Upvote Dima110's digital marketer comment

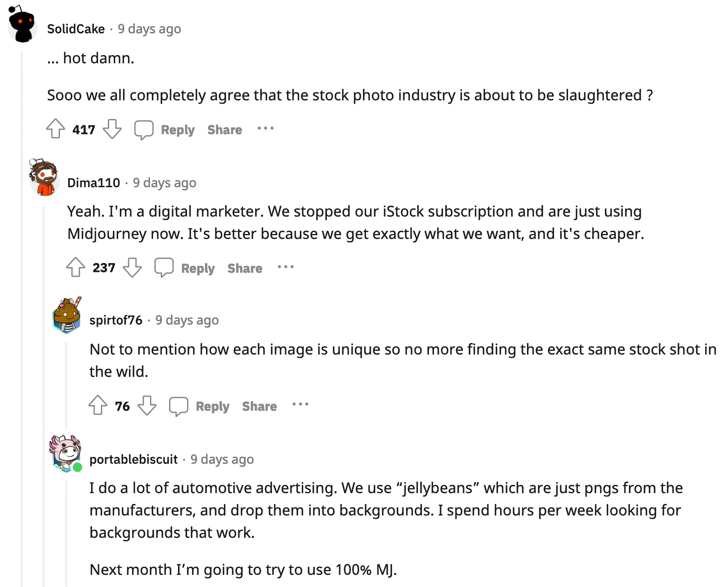(76, 267)
